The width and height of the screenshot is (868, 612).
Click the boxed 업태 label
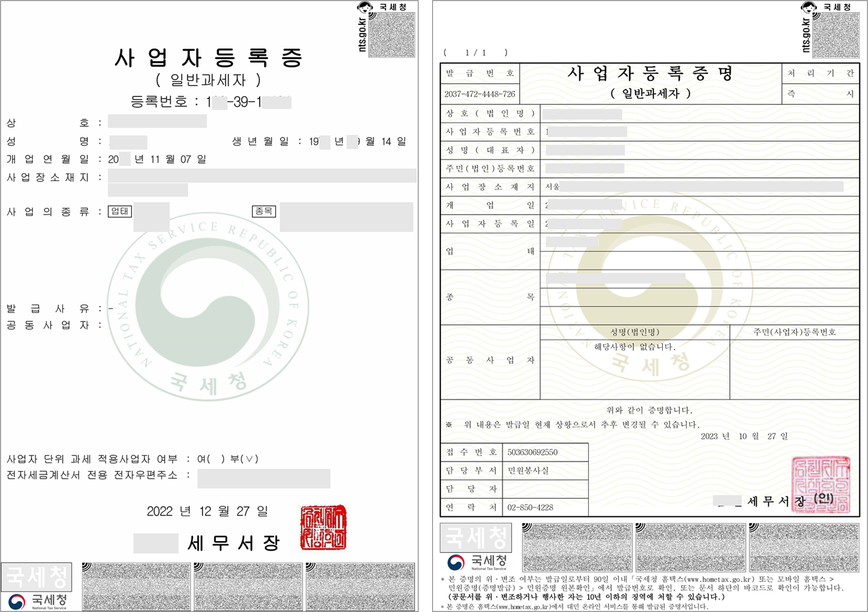[x=119, y=211]
